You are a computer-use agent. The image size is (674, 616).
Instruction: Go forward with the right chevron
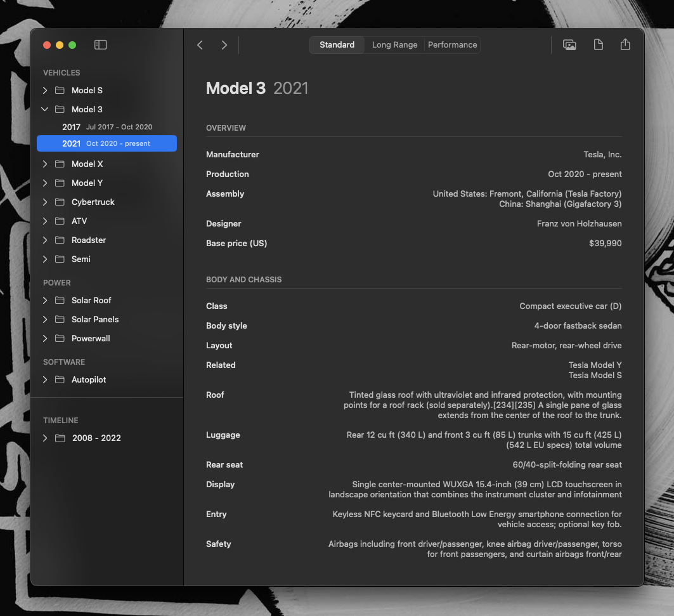(x=224, y=45)
